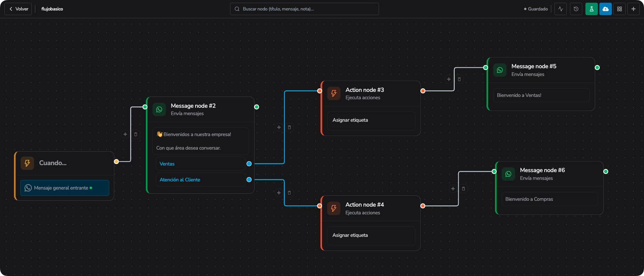
Task: Open the version history clock icon
Action: 576,9
